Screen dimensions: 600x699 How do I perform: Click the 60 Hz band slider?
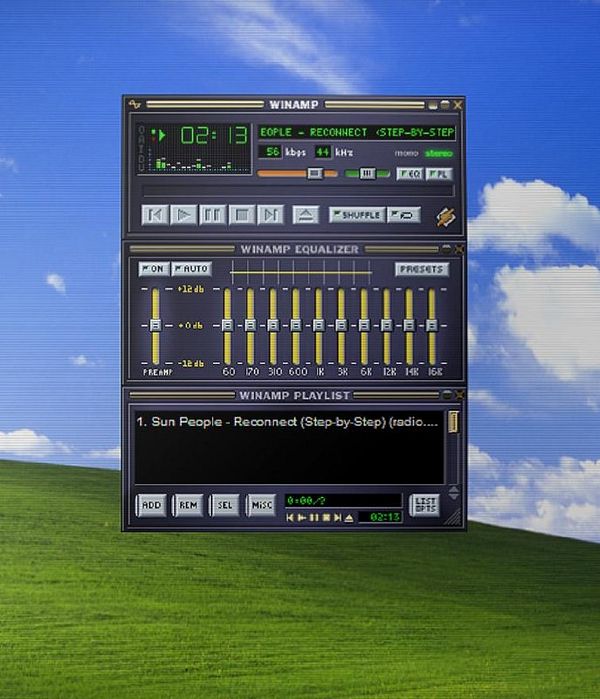(227, 326)
